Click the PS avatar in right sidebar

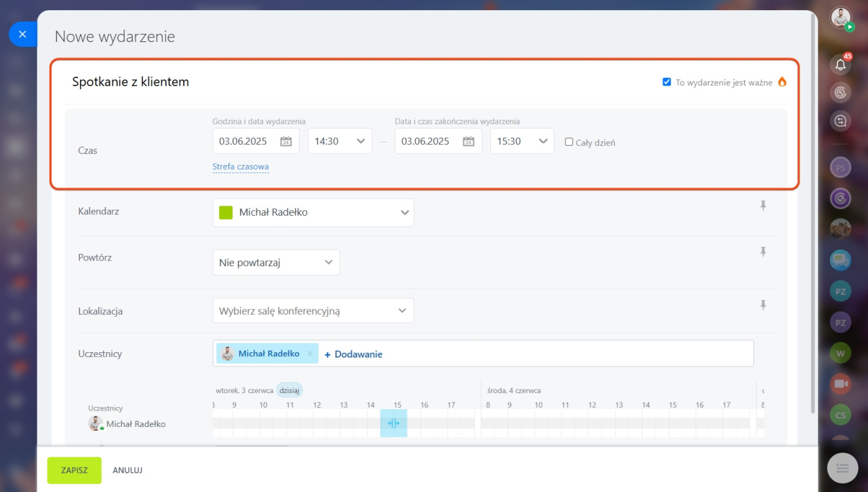tap(841, 168)
